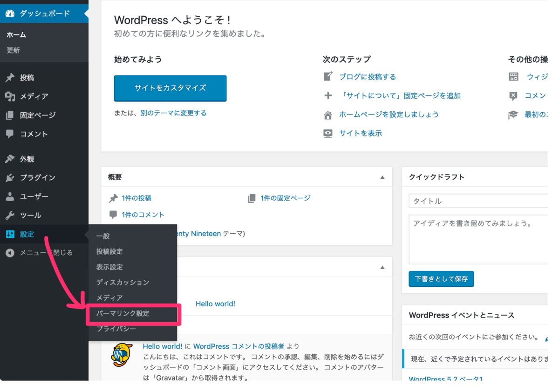Click the wrench icon beside ツール
The image size is (559, 392).
[x=10, y=215]
